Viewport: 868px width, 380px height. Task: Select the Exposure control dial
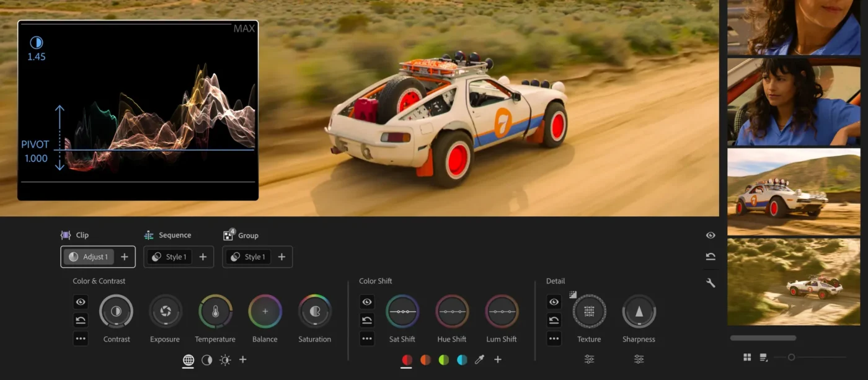[x=166, y=311]
